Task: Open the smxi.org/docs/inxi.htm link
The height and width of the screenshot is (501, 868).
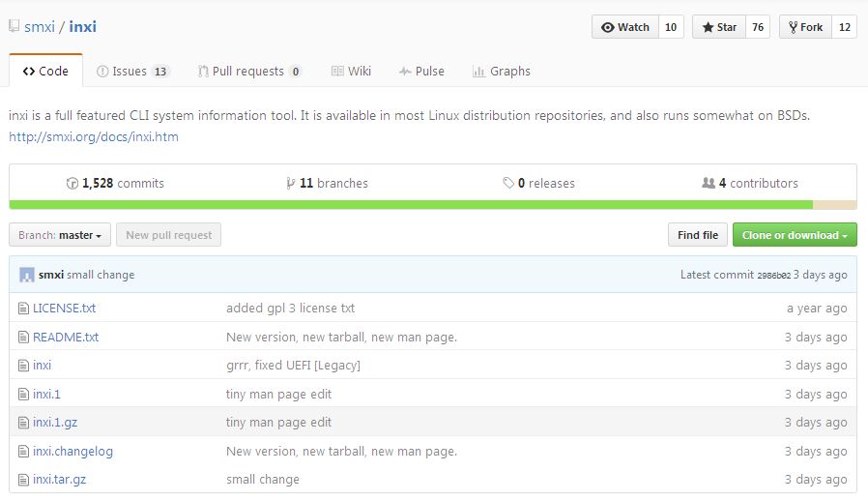Action: (x=94, y=136)
